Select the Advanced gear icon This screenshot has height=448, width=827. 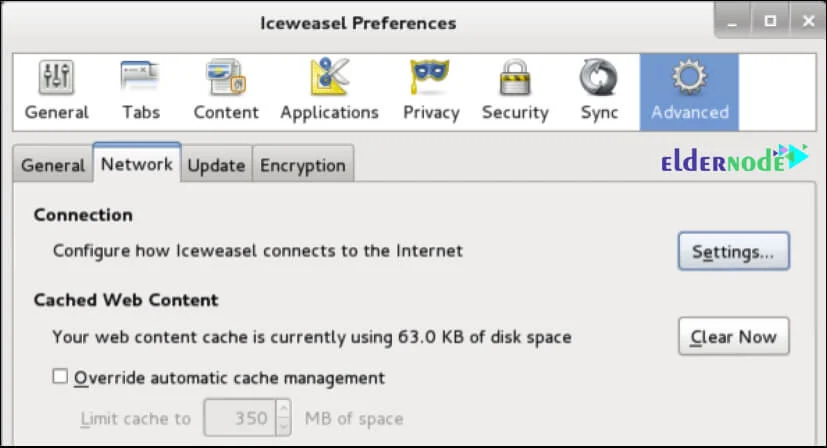pyautogui.click(x=689, y=80)
